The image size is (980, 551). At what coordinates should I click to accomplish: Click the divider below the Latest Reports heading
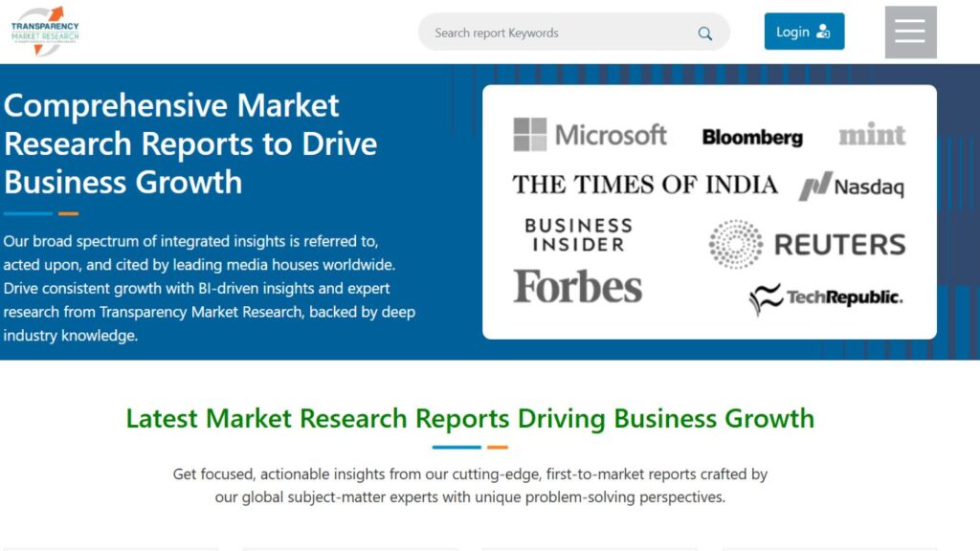coord(470,447)
